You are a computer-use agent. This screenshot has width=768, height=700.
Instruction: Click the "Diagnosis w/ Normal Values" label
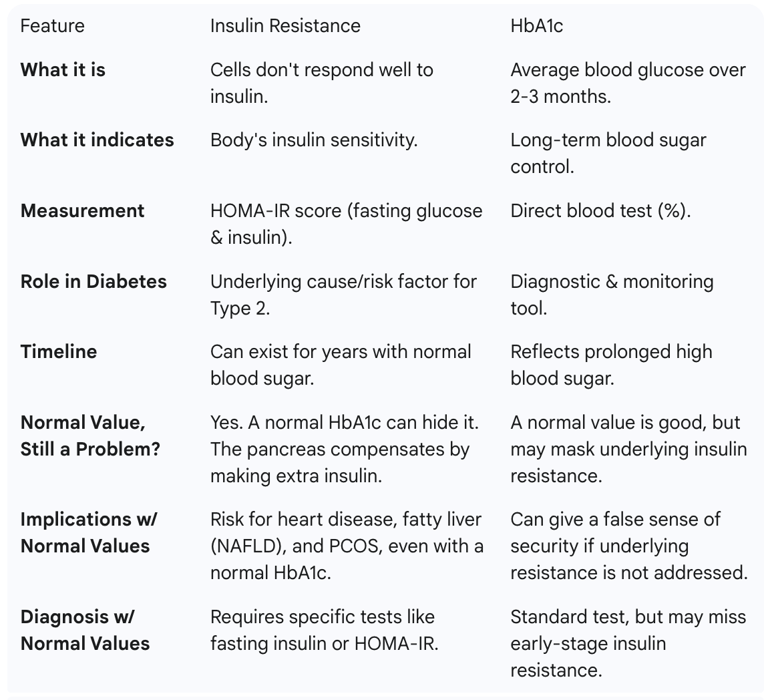pyautogui.click(x=85, y=630)
